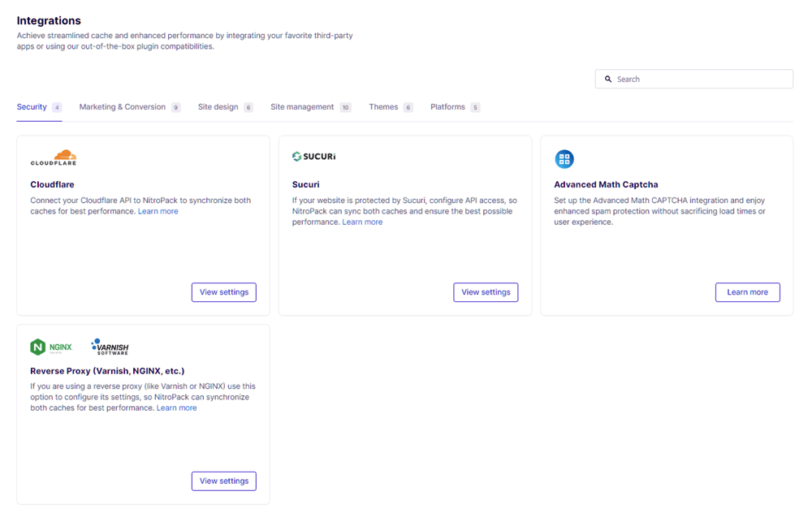The image size is (812, 526).
Task: Click the NGINX logo icon
Action: (52, 346)
